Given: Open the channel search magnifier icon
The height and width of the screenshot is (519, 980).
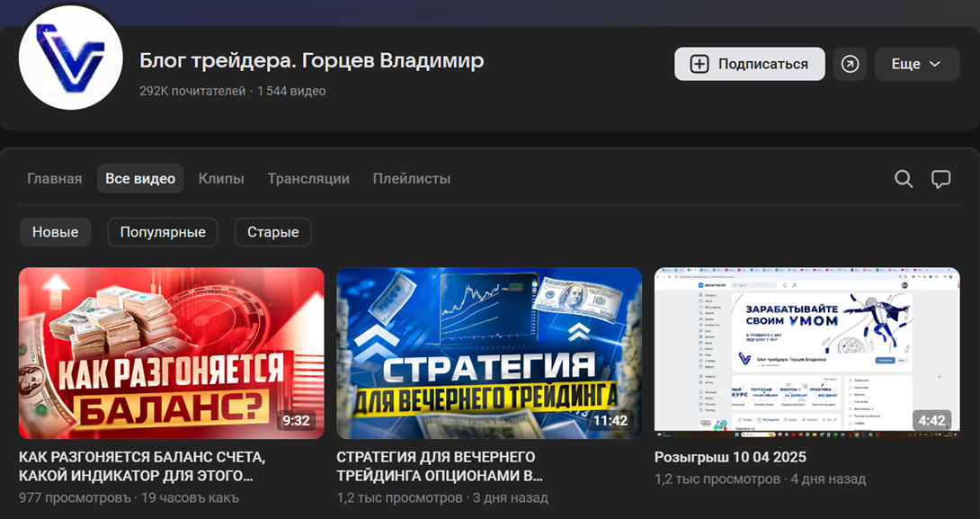Looking at the screenshot, I should tap(904, 179).
